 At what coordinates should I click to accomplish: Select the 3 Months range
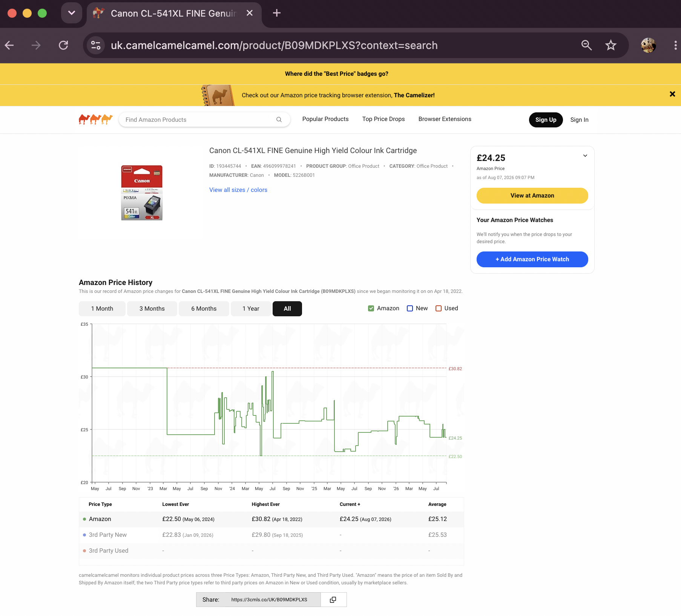pyautogui.click(x=152, y=309)
